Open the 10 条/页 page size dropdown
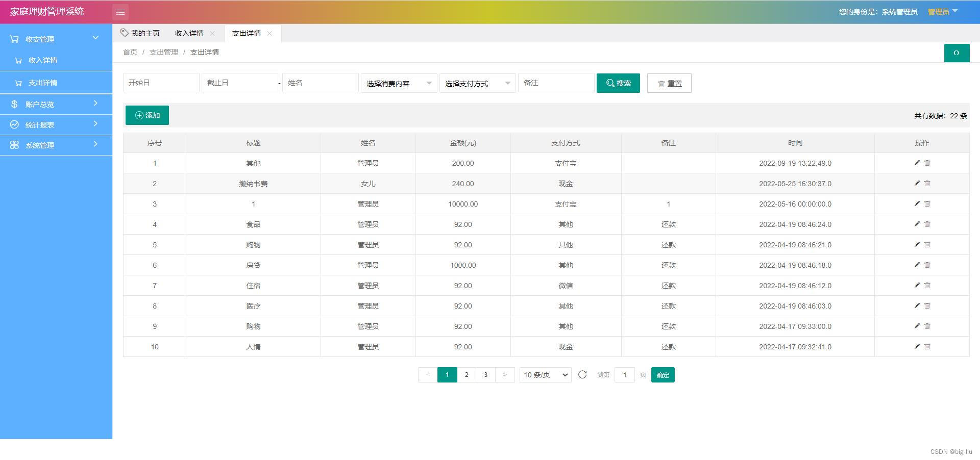This screenshot has width=980, height=460. point(545,375)
